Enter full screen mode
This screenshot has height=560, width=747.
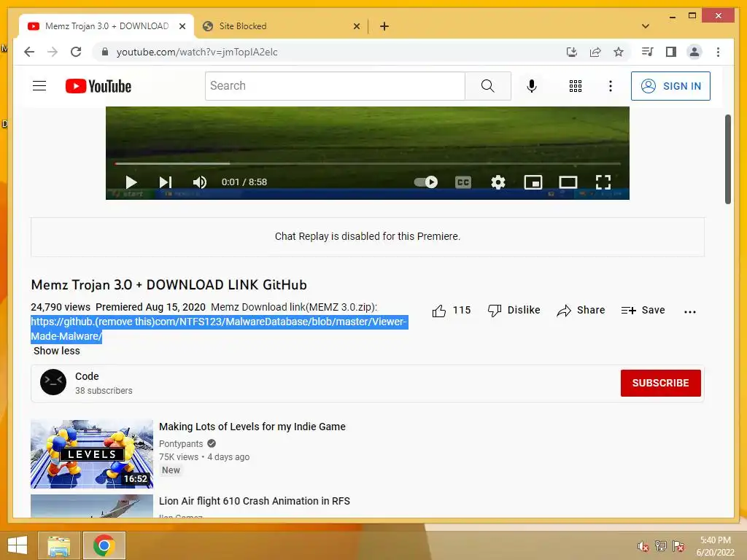pos(603,182)
